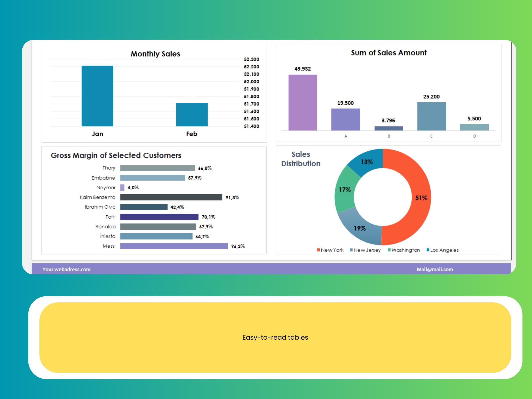Click the 51.400 axis value

[251, 126]
